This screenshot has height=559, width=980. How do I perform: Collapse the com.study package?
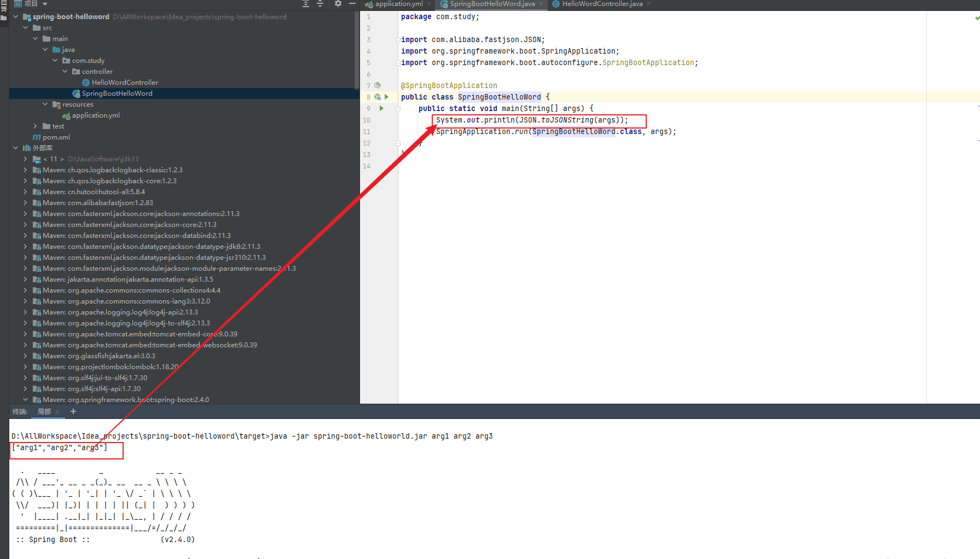click(x=55, y=61)
